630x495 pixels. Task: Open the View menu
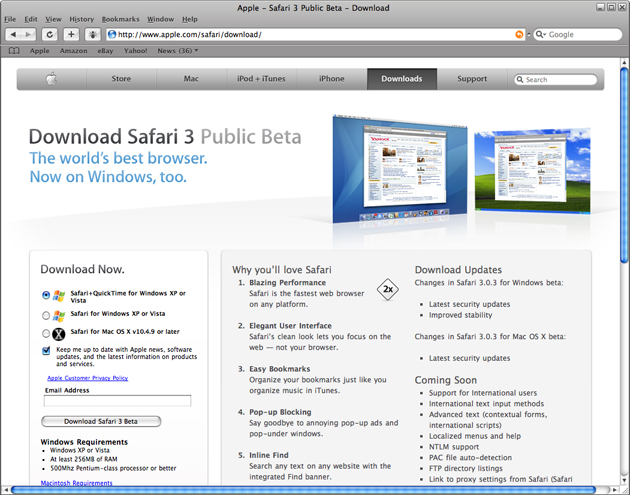[x=53, y=19]
